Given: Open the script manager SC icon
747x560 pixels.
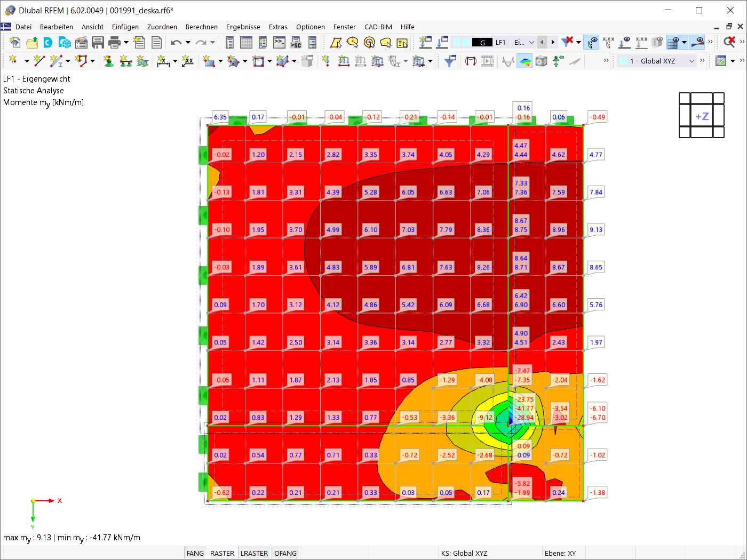Looking at the screenshot, I should tap(296, 42).
